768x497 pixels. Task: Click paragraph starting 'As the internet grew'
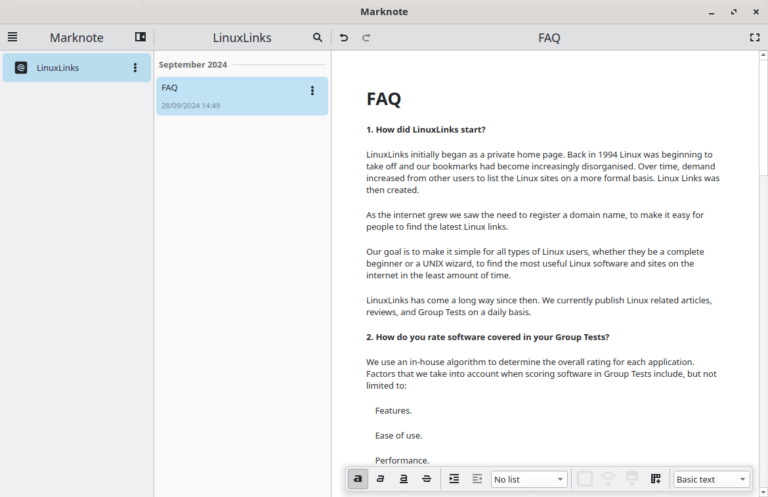(535, 221)
